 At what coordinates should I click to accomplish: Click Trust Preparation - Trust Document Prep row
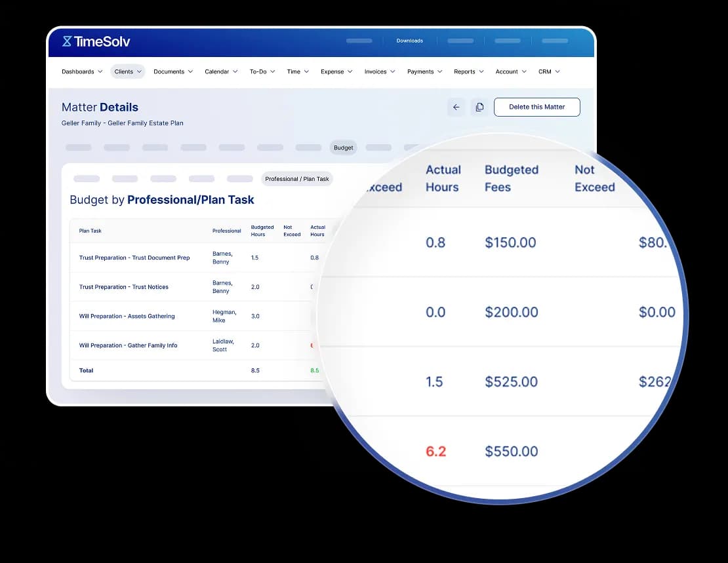click(x=134, y=258)
